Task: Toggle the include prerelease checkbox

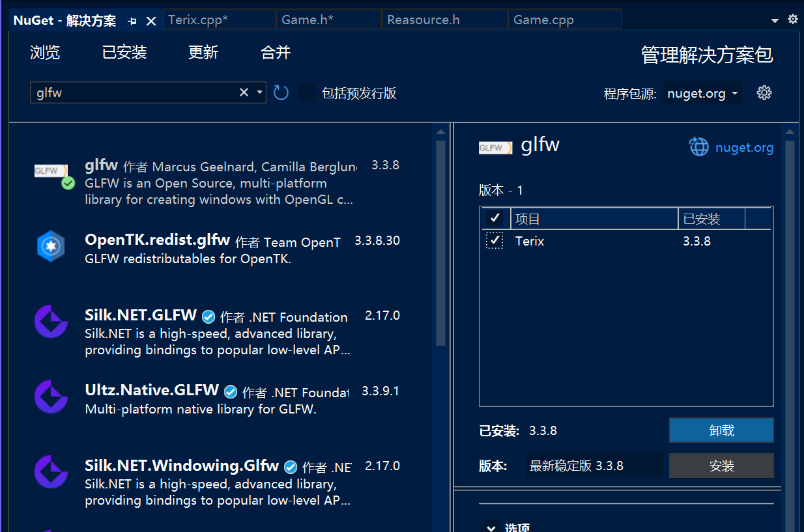Action: pyautogui.click(x=308, y=93)
